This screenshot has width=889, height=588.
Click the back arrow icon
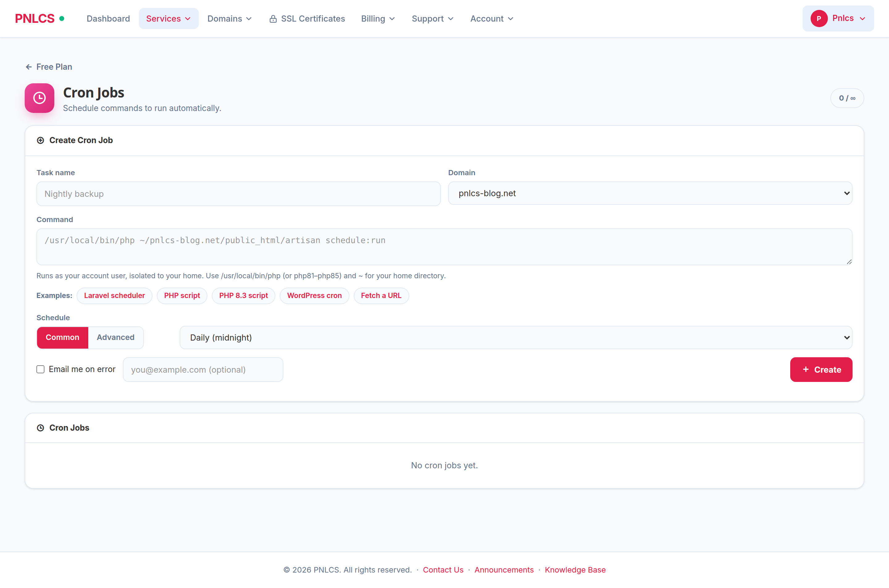click(28, 67)
